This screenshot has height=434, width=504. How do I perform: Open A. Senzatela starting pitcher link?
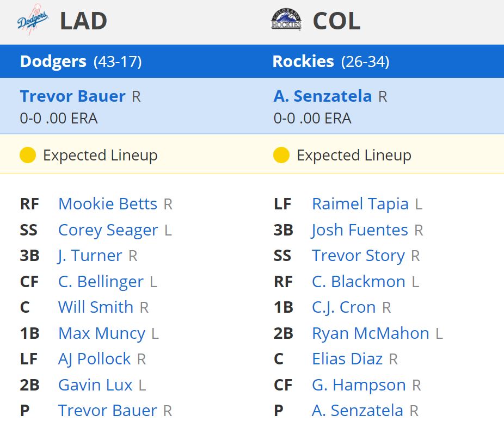pyautogui.click(x=323, y=96)
